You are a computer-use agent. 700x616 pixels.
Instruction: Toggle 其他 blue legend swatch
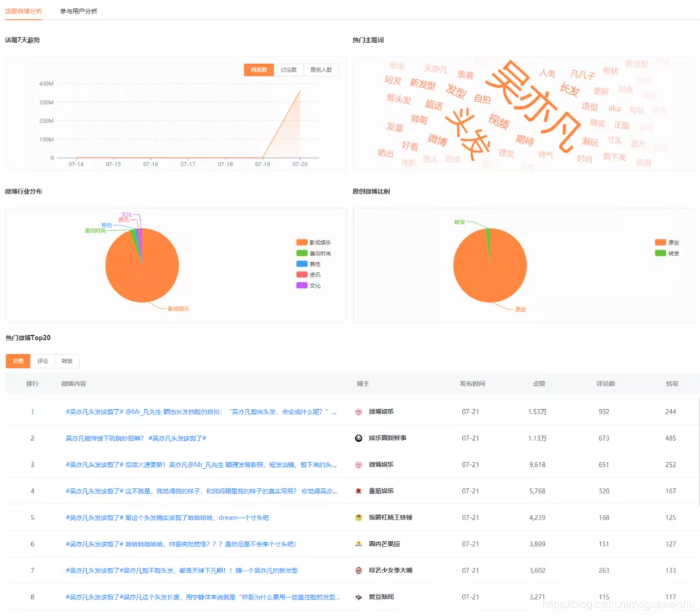pyautogui.click(x=302, y=263)
